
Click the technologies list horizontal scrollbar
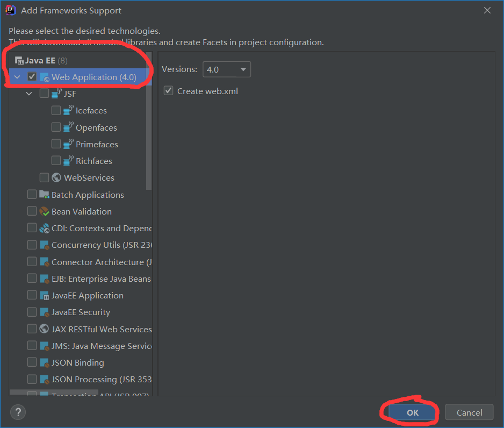click(x=54, y=393)
